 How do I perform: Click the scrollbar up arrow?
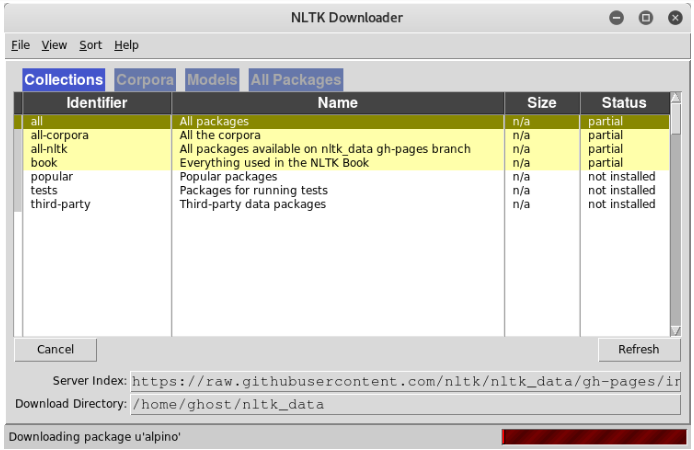coord(675,97)
